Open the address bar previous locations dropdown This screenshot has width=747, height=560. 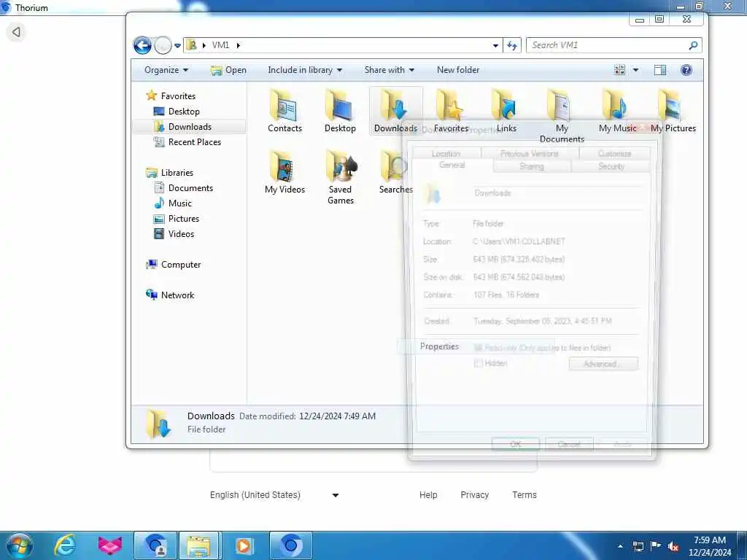[x=495, y=46]
